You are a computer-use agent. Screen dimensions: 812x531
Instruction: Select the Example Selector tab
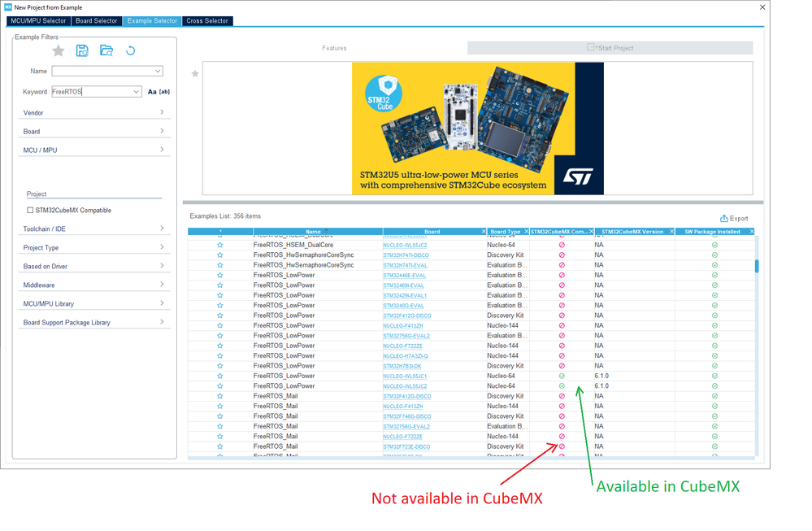pos(152,20)
